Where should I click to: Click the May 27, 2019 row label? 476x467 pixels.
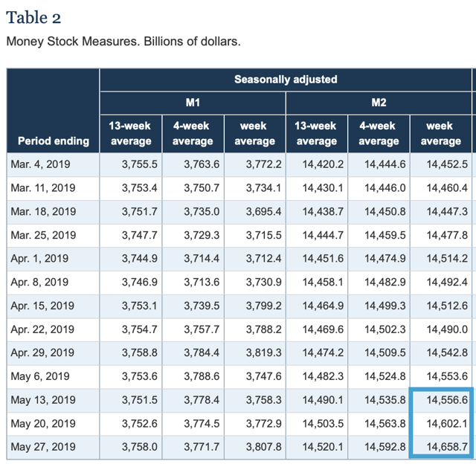[43, 447]
